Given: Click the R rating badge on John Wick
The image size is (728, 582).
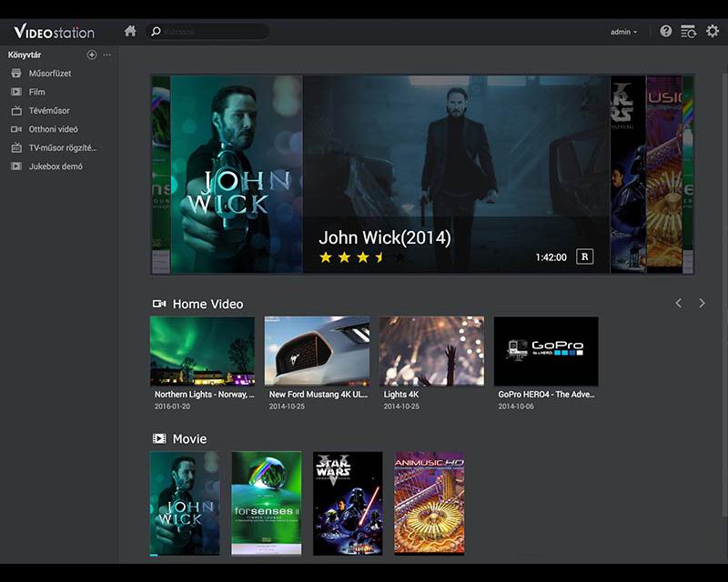Looking at the screenshot, I should [585, 256].
